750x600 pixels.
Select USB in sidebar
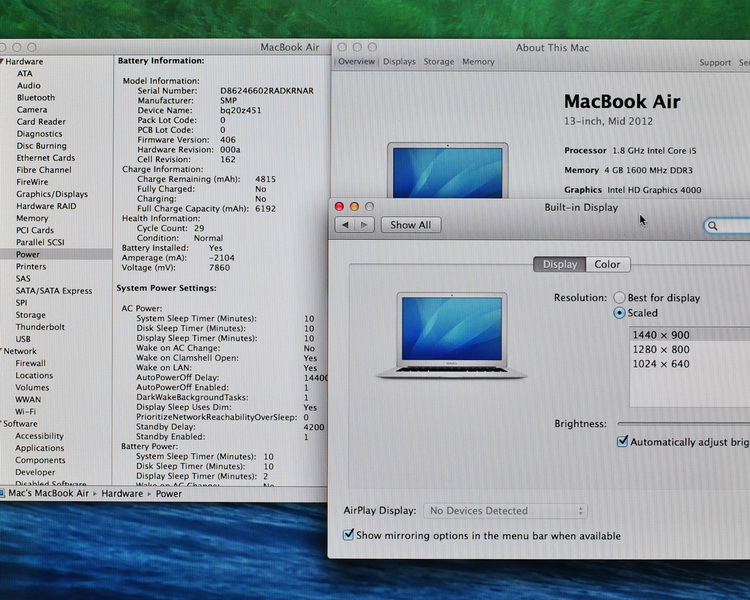[23, 339]
